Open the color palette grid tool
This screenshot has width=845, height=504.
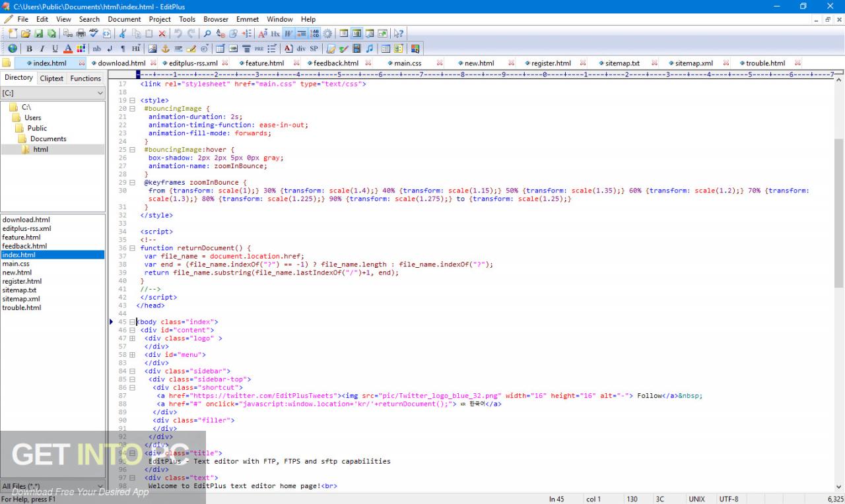[81, 48]
